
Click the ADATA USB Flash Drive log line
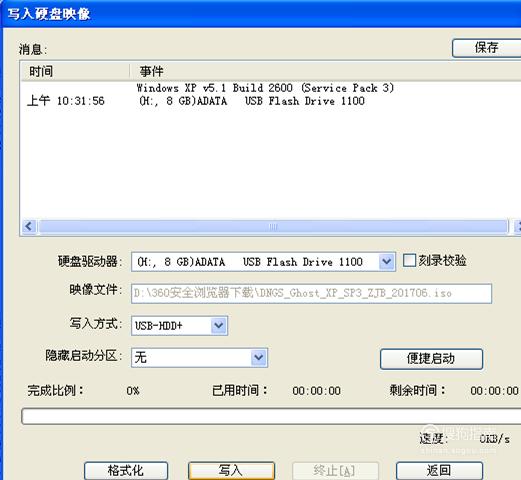tap(252, 101)
